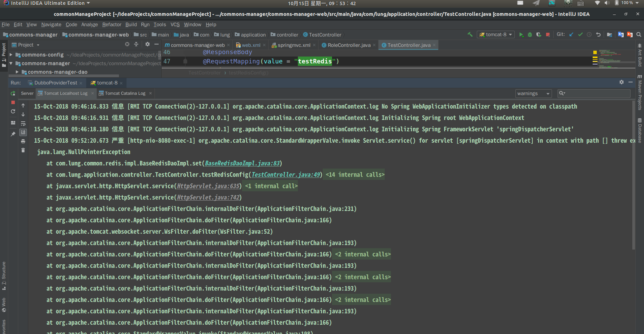Screen dimensions: 644x334
Task: Open the Refactor menu
Action: tap(112, 24)
